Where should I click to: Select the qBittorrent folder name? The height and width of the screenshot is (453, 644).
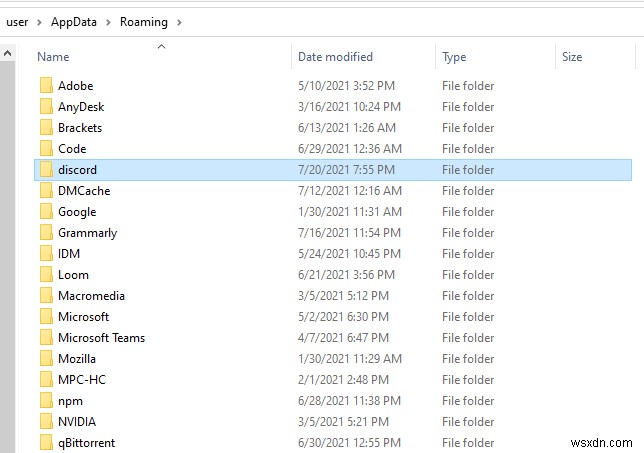(86, 443)
